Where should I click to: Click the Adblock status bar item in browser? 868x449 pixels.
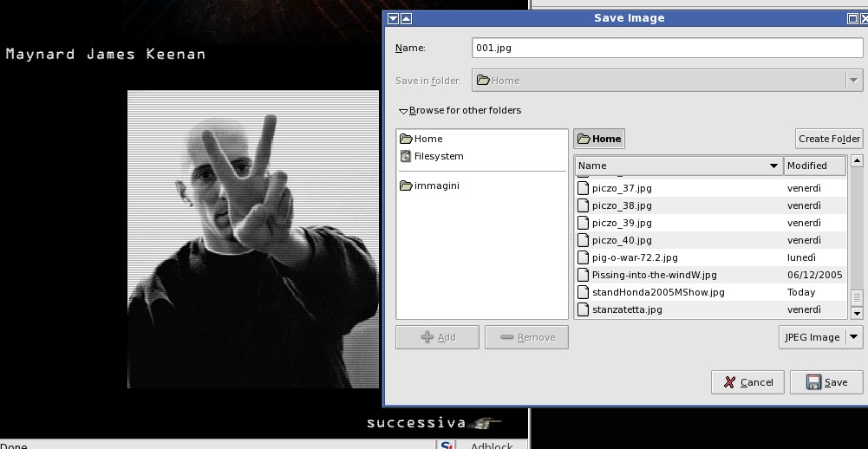pyautogui.click(x=492, y=446)
